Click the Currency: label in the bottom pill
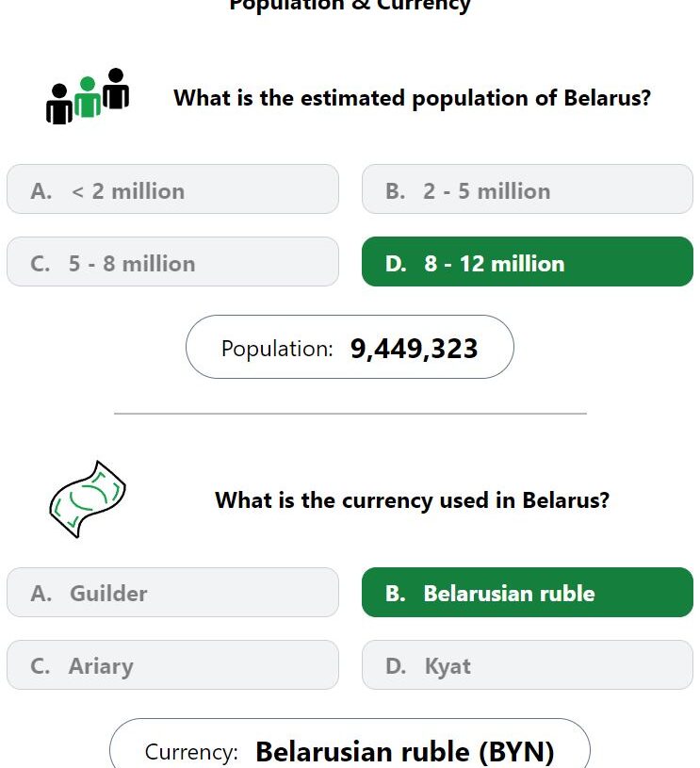 point(191,751)
